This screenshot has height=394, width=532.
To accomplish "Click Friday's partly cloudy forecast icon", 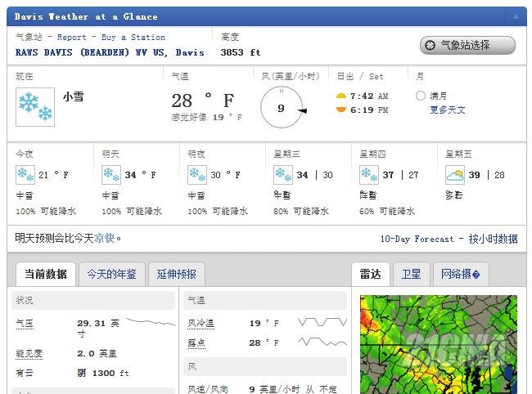I will pos(455,174).
